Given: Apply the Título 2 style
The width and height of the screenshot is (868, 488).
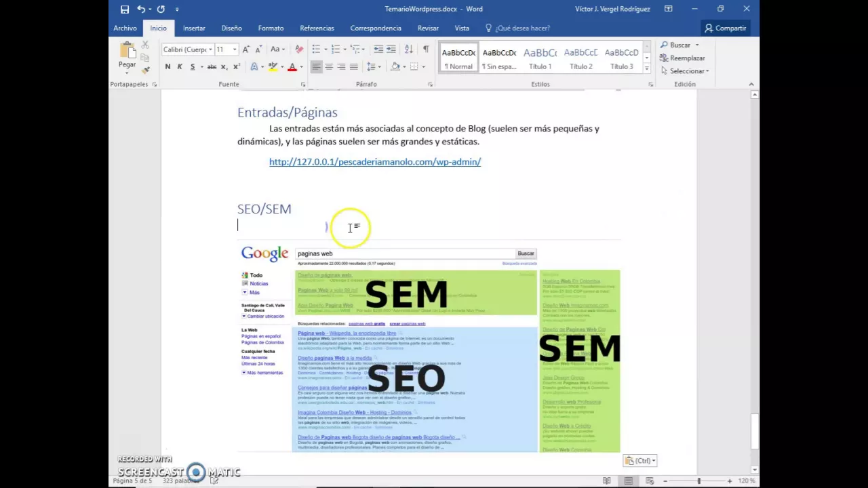Looking at the screenshot, I should click(x=581, y=59).
